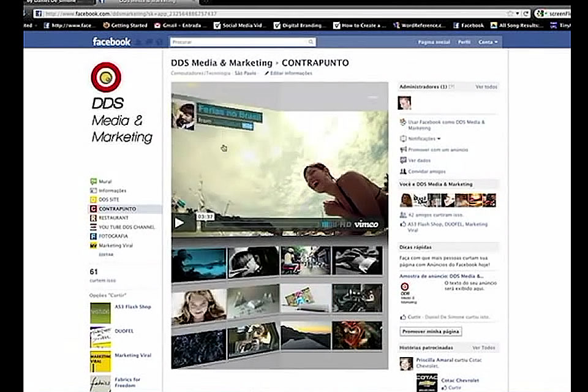Click the Convidar amigos people icon
Image resolution: width=588 pixels, height=392 pixels.
(403, 171)
